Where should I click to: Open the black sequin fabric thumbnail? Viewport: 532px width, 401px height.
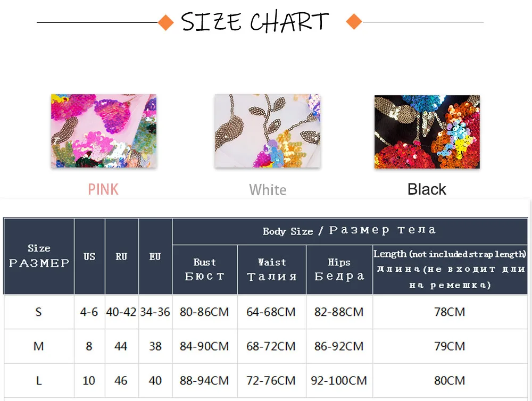(427, 132)
